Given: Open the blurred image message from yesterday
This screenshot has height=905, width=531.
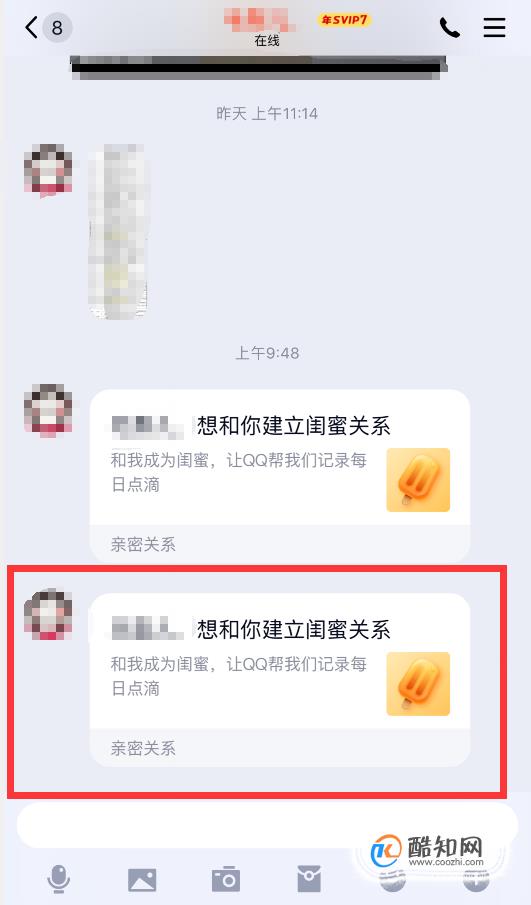Looking at the screenshot, I should 118,232.
